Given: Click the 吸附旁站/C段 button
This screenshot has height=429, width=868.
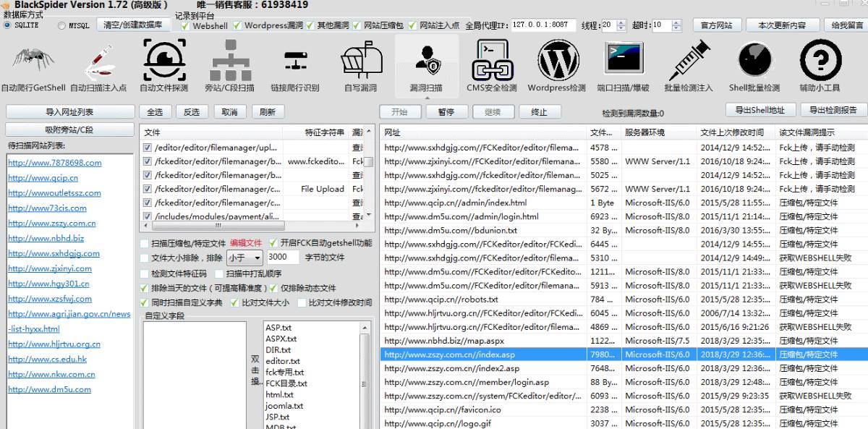Looking at the screenshot, I should (69, 129).
